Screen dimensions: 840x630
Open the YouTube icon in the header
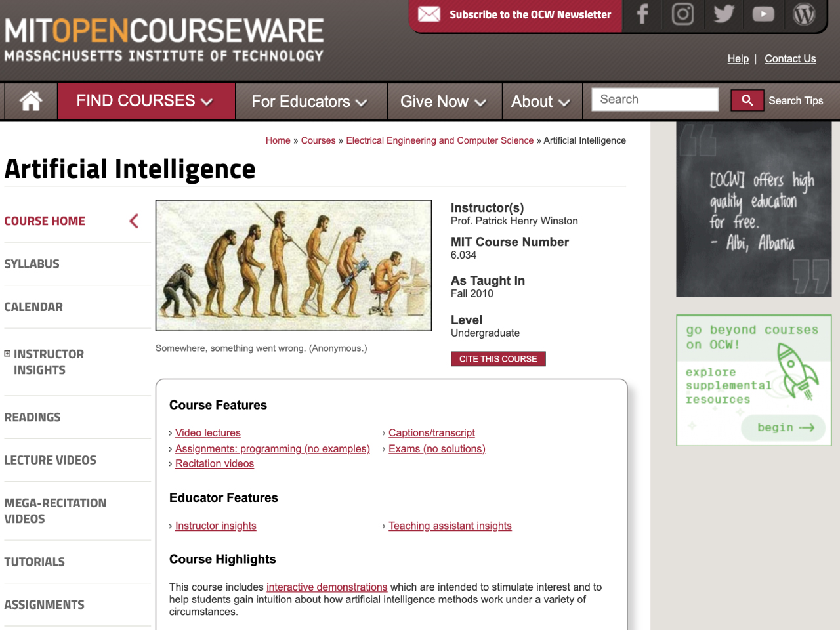[763, 14]
